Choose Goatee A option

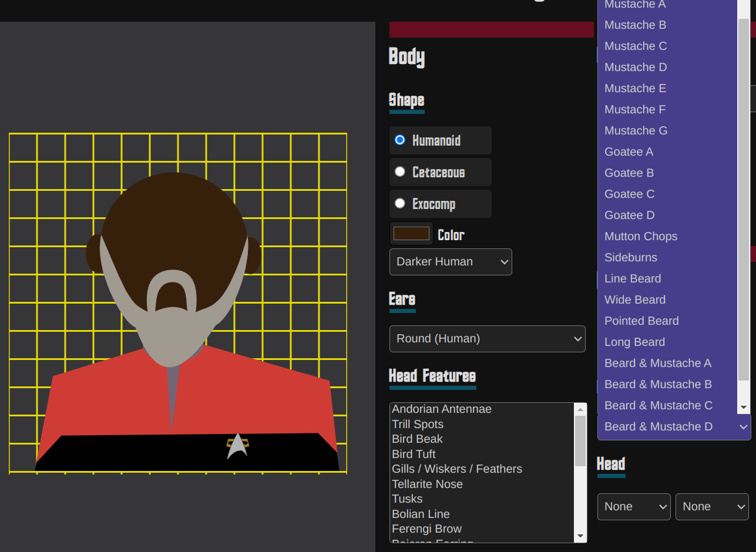click(x=667, y=152)
